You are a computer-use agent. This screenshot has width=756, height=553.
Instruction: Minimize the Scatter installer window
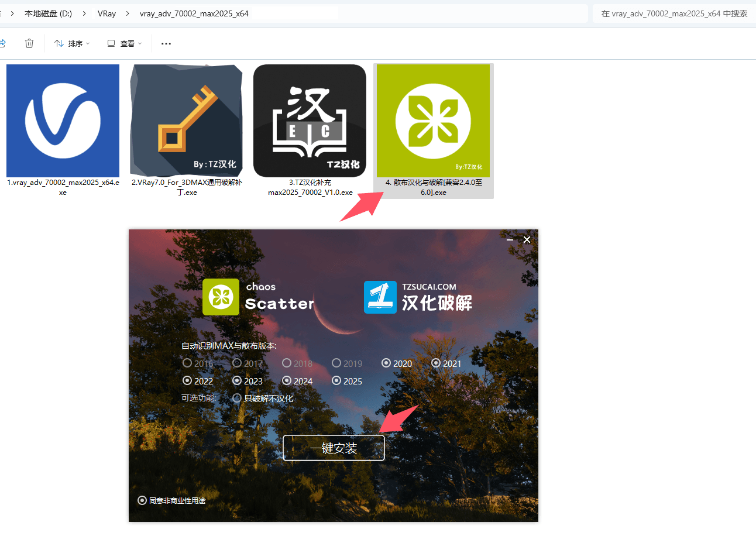pyautogui.click(x=510, y=239)
